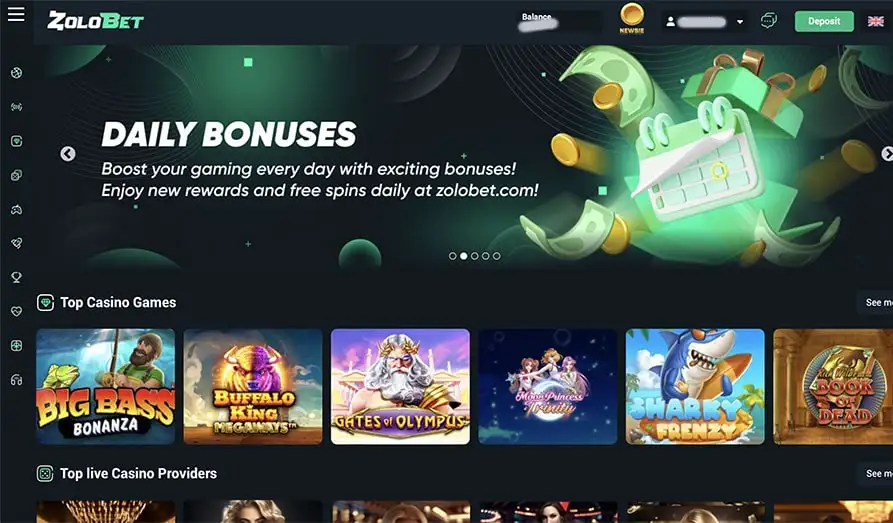Image resolution: width=893 pixels, height=523 pixels.
Task: Open the Newbie coin level badge
Action: pos(632,18)
